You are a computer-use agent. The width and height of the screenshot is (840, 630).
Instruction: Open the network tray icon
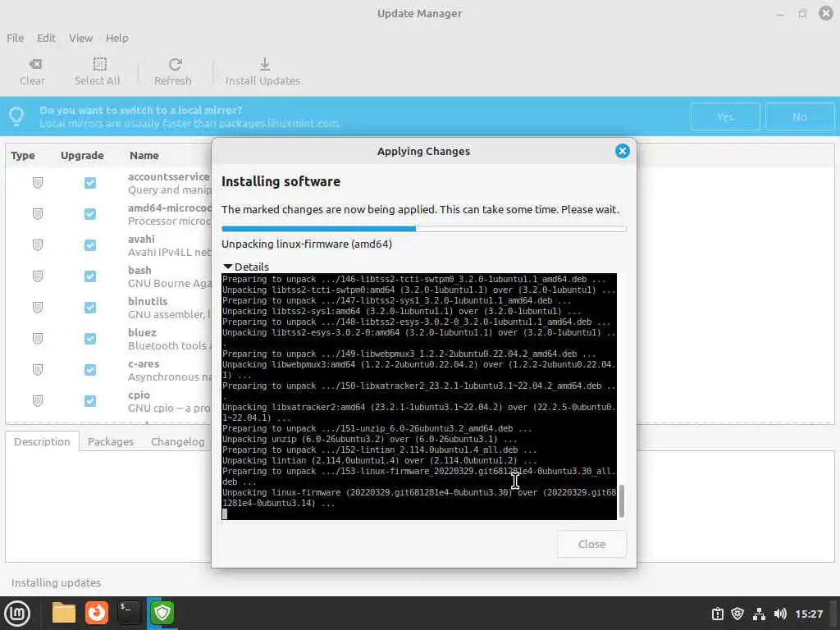coord(759,614)
